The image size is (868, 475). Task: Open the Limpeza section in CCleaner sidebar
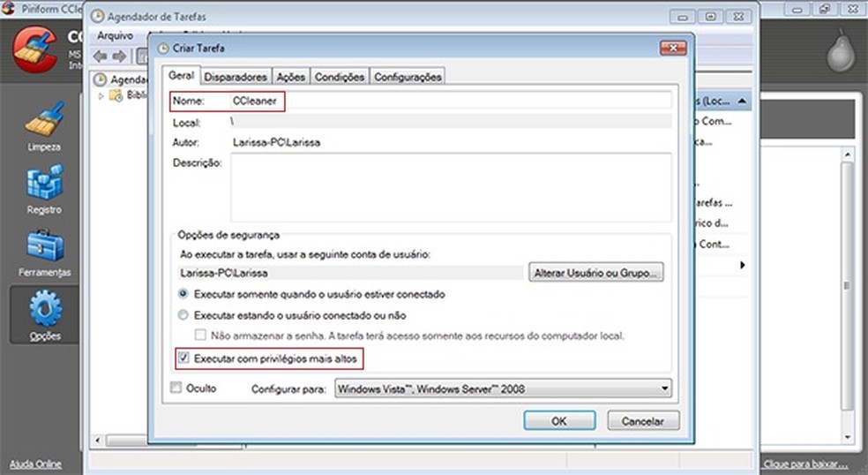(44, 126)
